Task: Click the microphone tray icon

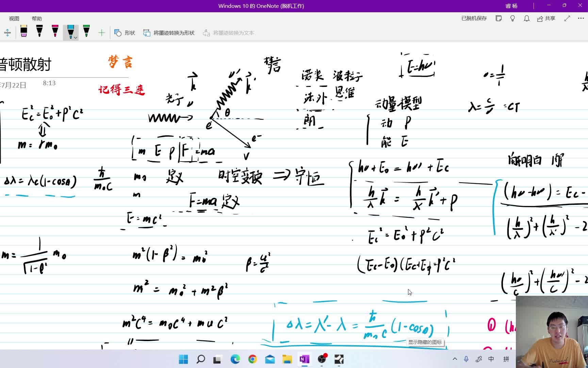Action: [x=466, y=359]
